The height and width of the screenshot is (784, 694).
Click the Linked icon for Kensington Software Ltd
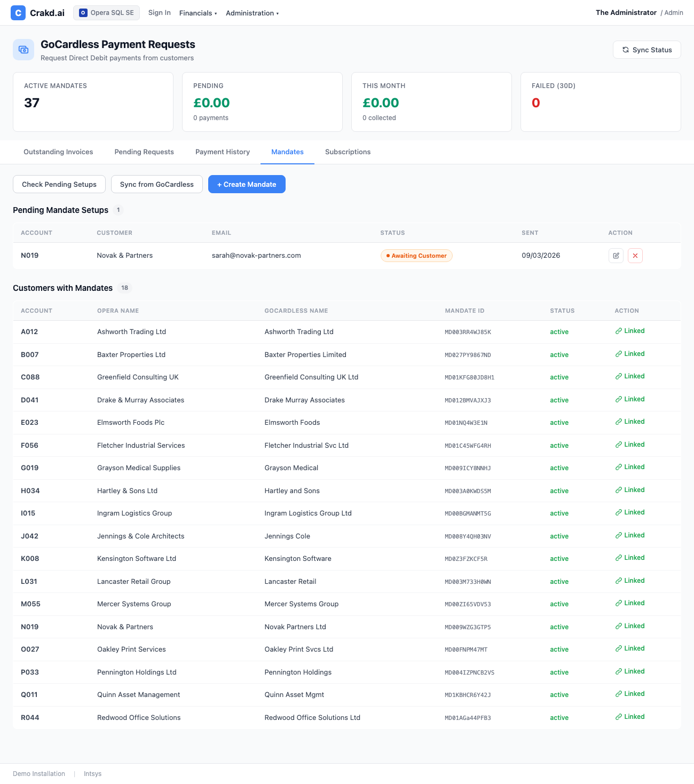pos(619,558)
